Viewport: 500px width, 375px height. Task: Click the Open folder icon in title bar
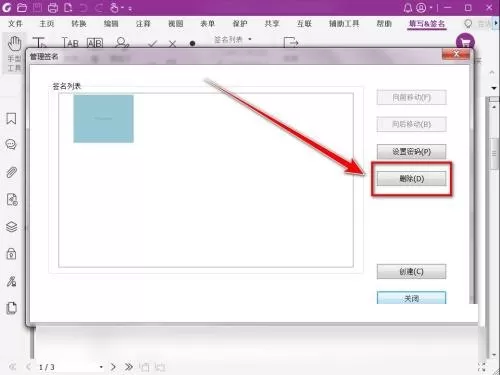22,7
